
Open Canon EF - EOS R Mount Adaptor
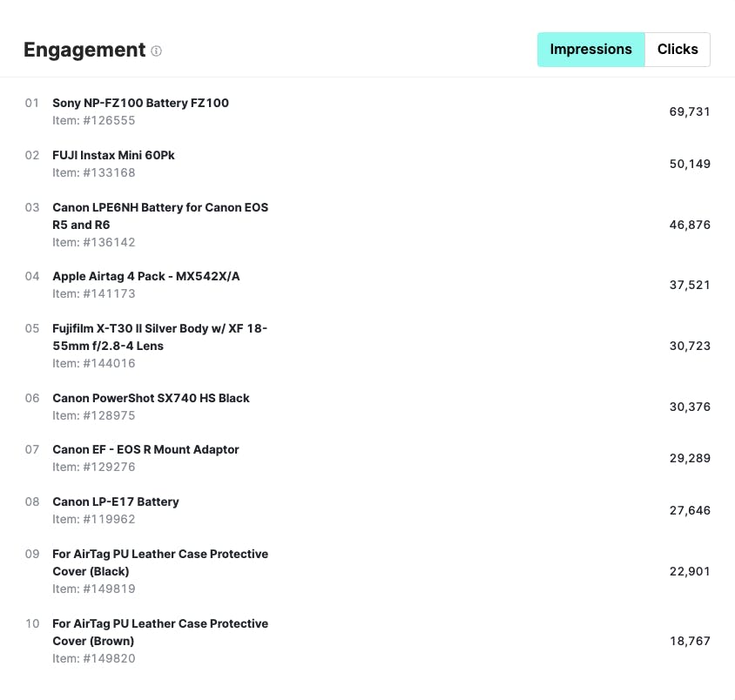[x=145, y=449]
